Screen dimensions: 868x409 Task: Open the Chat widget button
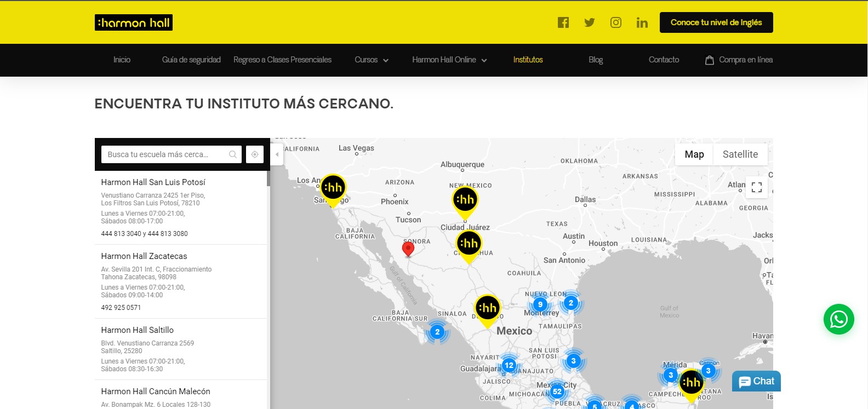756,382
